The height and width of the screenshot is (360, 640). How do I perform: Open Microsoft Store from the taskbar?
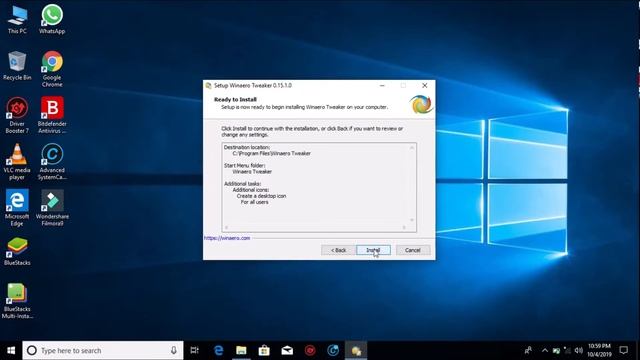point(264,351)
